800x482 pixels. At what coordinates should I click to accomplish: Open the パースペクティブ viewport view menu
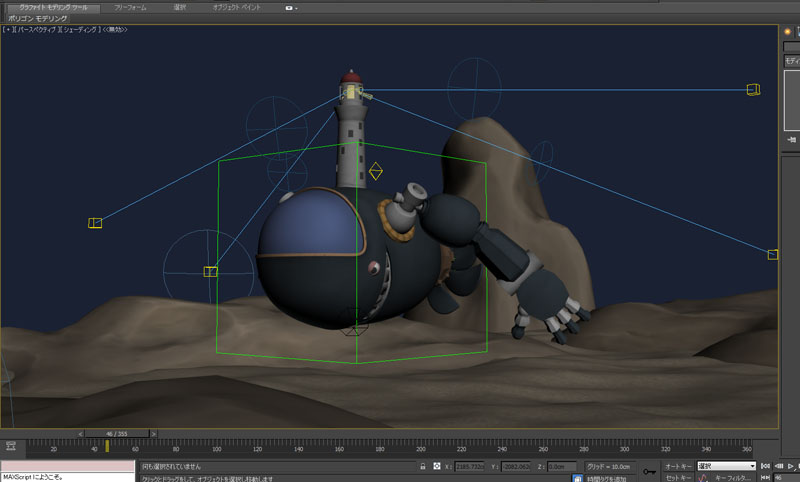pos(36,30)
